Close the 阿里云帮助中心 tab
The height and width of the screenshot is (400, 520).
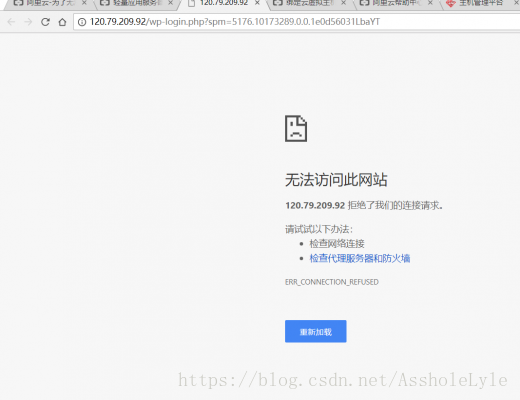[x=430, y=3]
